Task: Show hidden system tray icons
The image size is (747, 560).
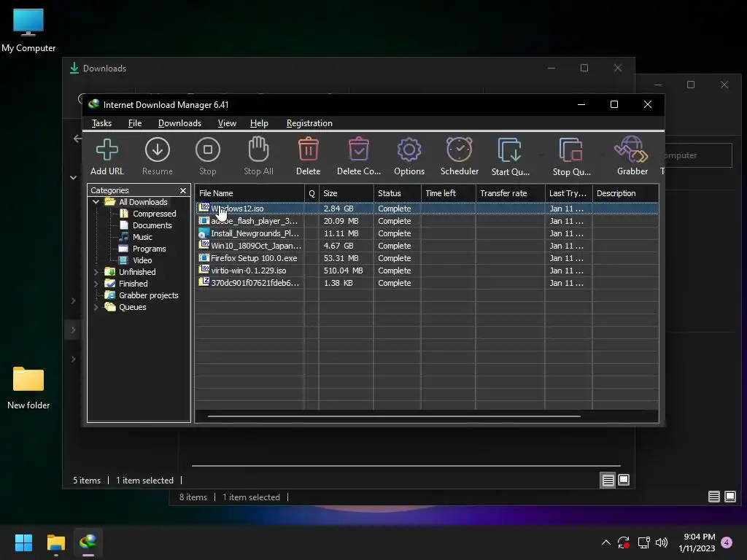Action: (606, 542)
